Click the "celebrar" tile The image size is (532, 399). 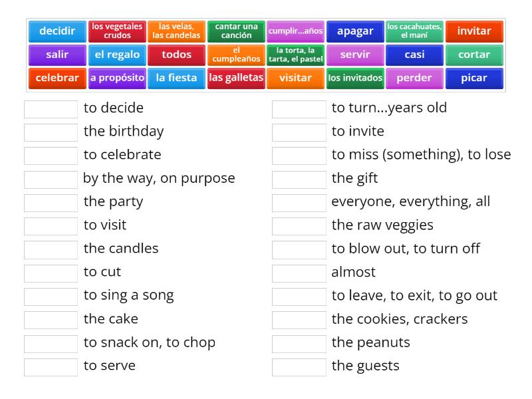pos(57,78)
